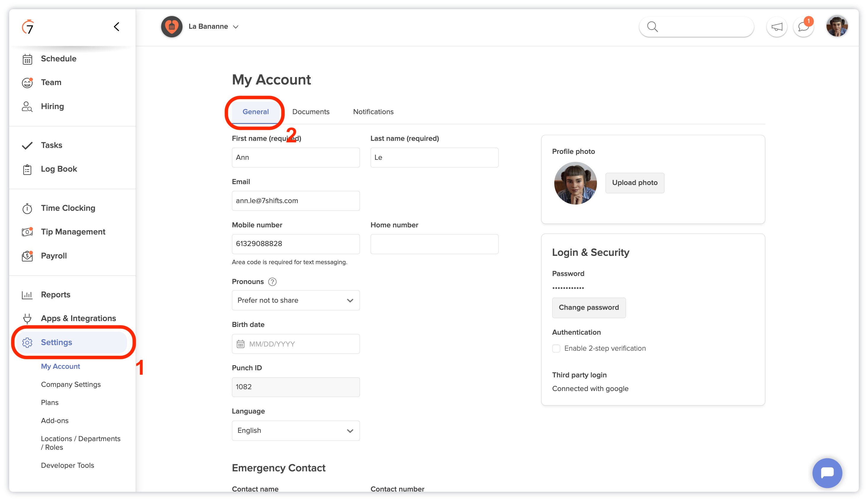Click the Change password button
The width and height of the screenshot is (868, 501).
pyautogui.click(x=589, y=308)
